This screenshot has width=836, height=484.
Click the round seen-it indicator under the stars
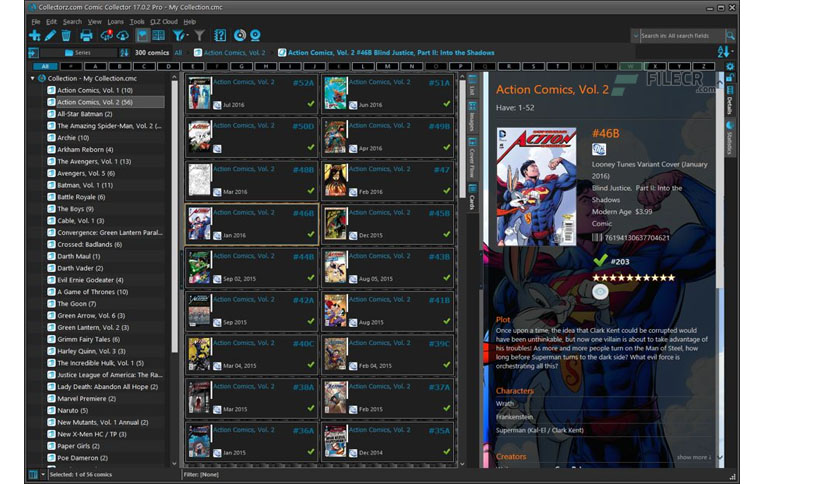600,292
